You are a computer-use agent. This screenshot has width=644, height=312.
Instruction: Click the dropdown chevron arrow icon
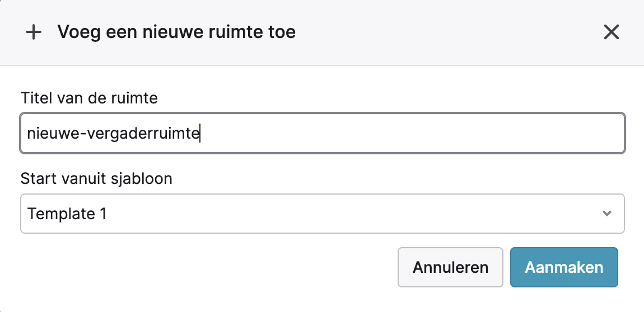pyautogui.click(x=606, y=214)
